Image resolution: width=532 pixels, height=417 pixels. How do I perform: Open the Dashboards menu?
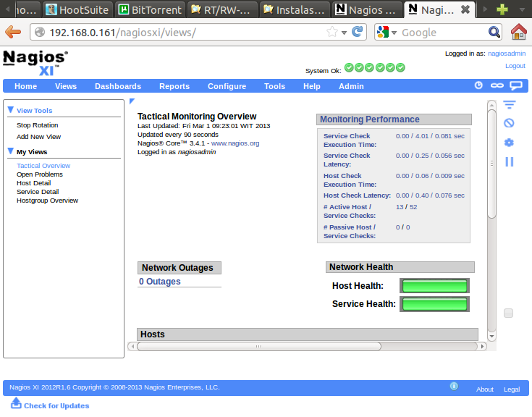[117, 86]
